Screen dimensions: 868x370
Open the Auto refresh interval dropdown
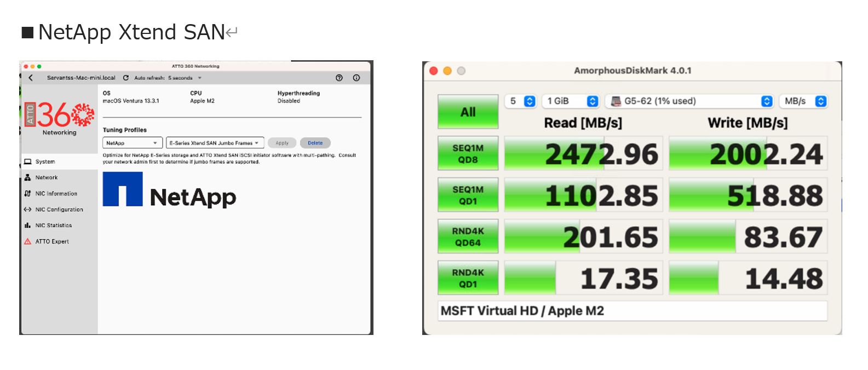185,78
